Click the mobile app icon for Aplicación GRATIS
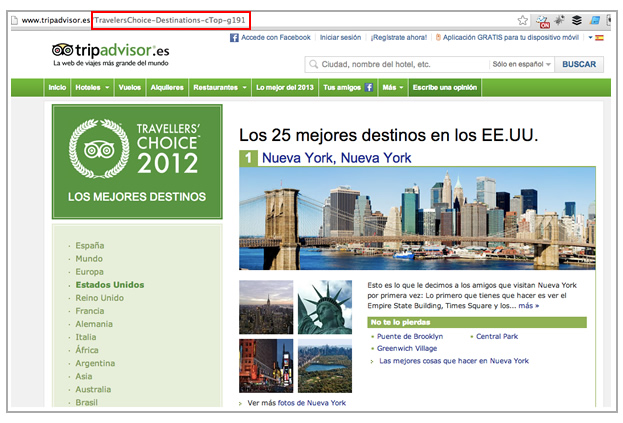 [x=436, y=38]
